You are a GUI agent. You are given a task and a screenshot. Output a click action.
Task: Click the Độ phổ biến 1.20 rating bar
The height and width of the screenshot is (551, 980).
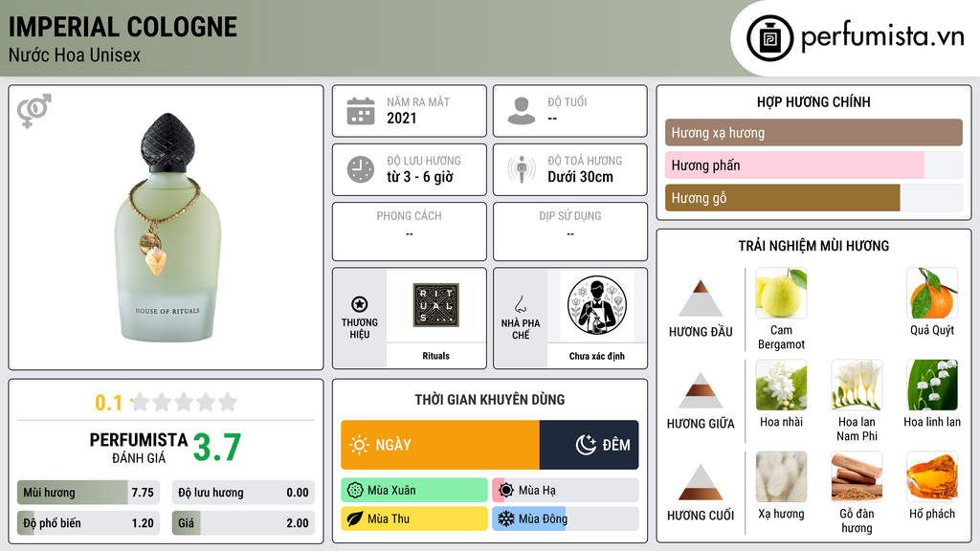(89, 523)
